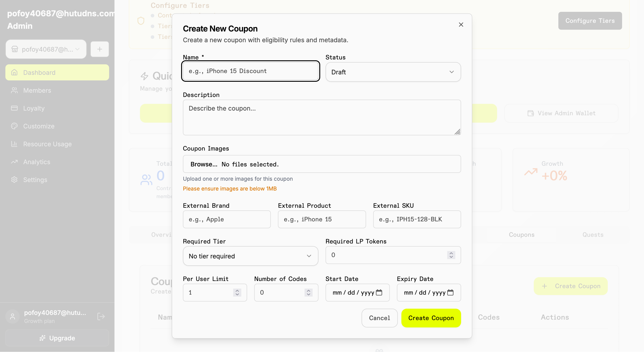Cancel the coupon creation
This screenshot has width=644, height=352.
(379, 318)
